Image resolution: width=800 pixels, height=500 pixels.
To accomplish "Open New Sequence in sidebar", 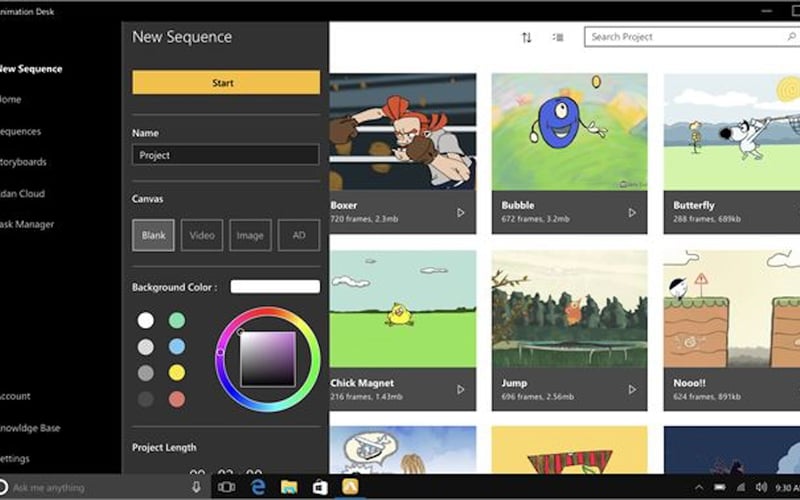I will pos(31,69).
